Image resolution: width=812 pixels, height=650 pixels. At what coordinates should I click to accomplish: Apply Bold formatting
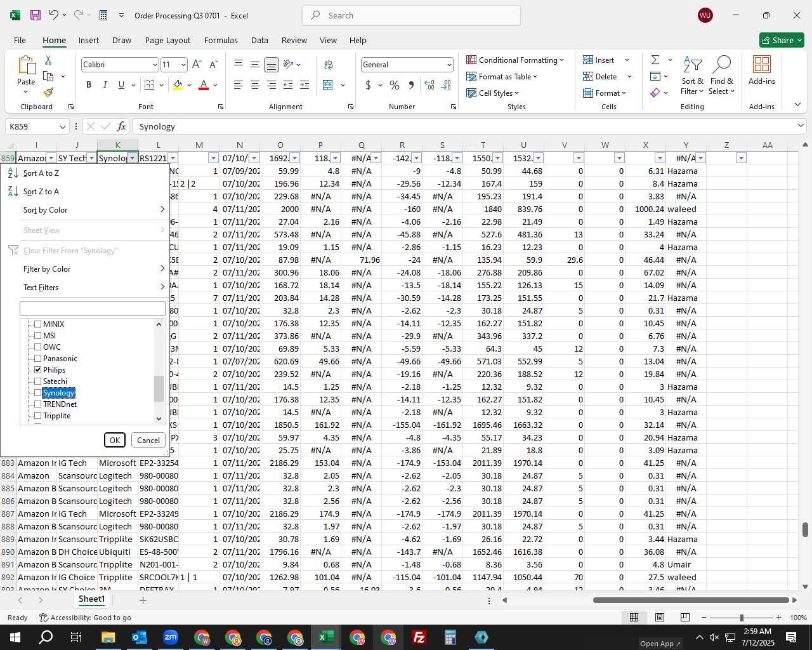pos(89,85)
